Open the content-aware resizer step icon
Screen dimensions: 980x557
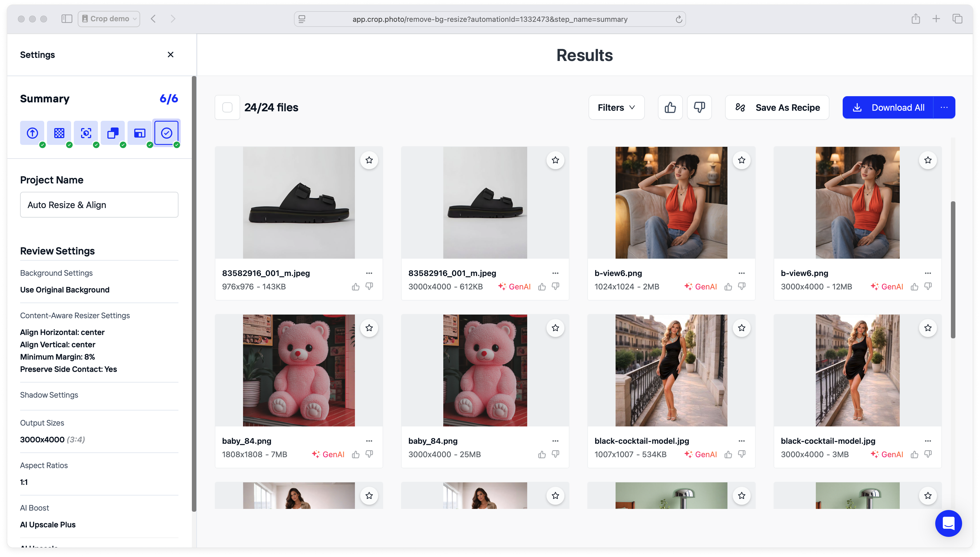pyautogui.click(x=86, y=133)
